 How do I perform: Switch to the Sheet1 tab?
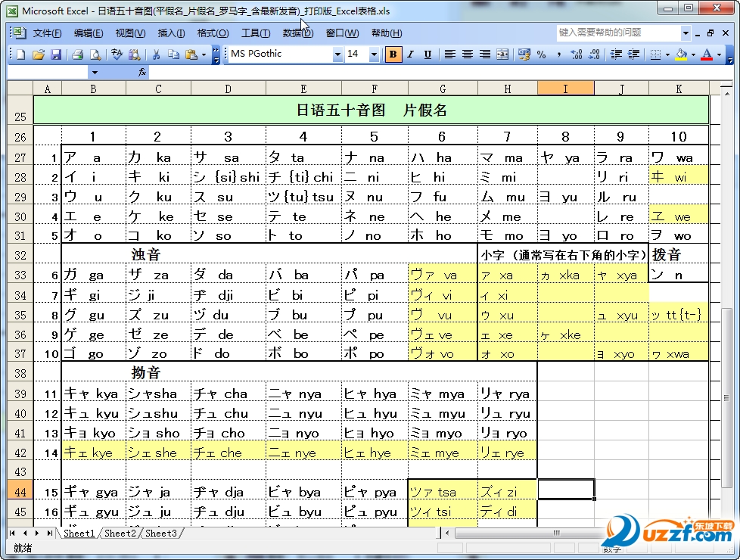pyautogui.click(x=79, y=533)
